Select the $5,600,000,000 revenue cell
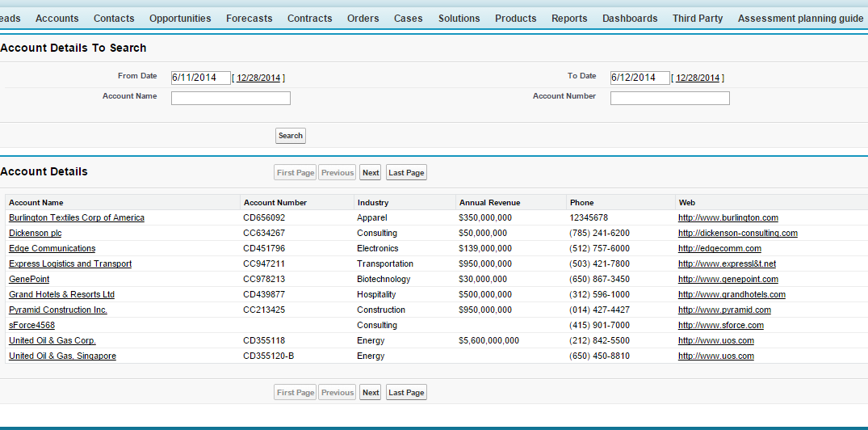This screenshot has width=868, height=430. (x=489, y=341)
